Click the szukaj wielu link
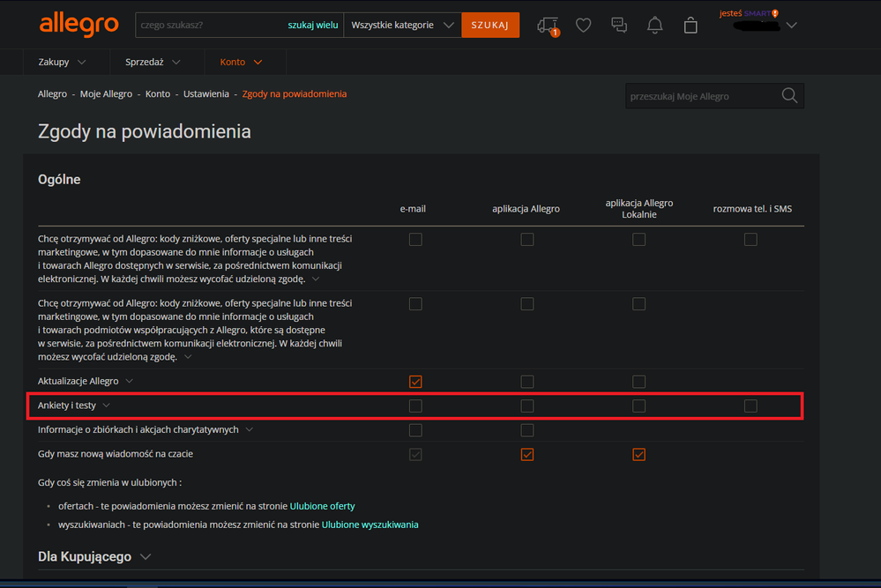 pyautogui.click(x=313, y=26)
